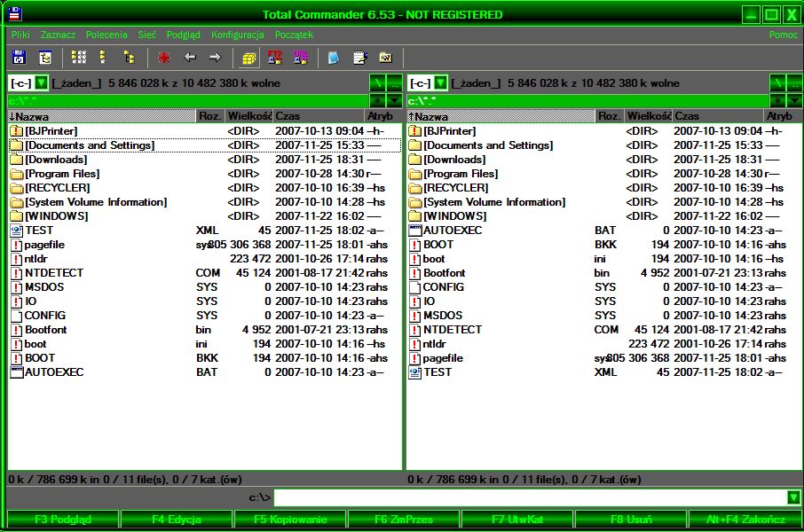Open the right panel drive dropdown arrow

coord(440,82)
